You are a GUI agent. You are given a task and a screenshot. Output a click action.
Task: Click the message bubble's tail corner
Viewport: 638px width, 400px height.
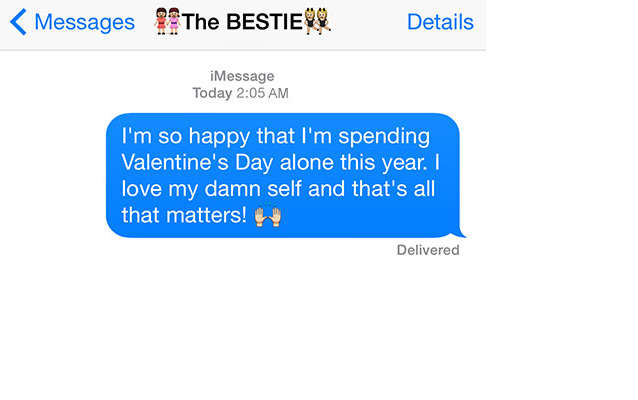(460, 233)
